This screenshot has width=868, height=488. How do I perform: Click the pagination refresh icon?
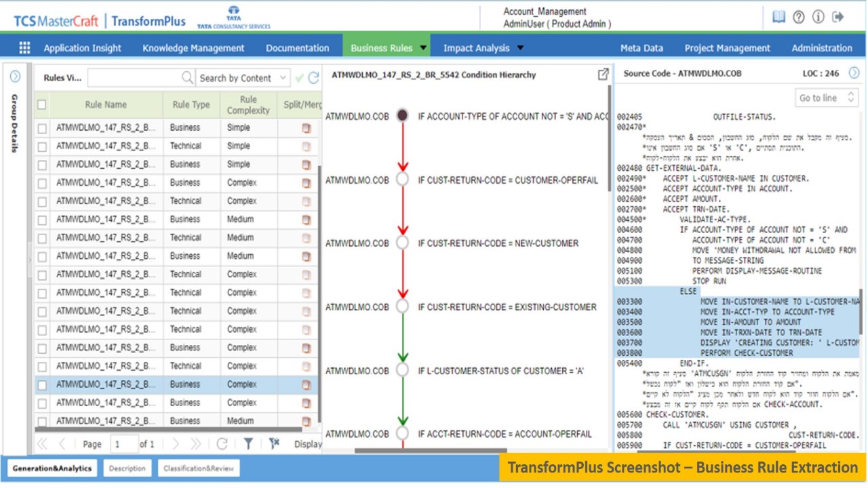tap(222, 444)
